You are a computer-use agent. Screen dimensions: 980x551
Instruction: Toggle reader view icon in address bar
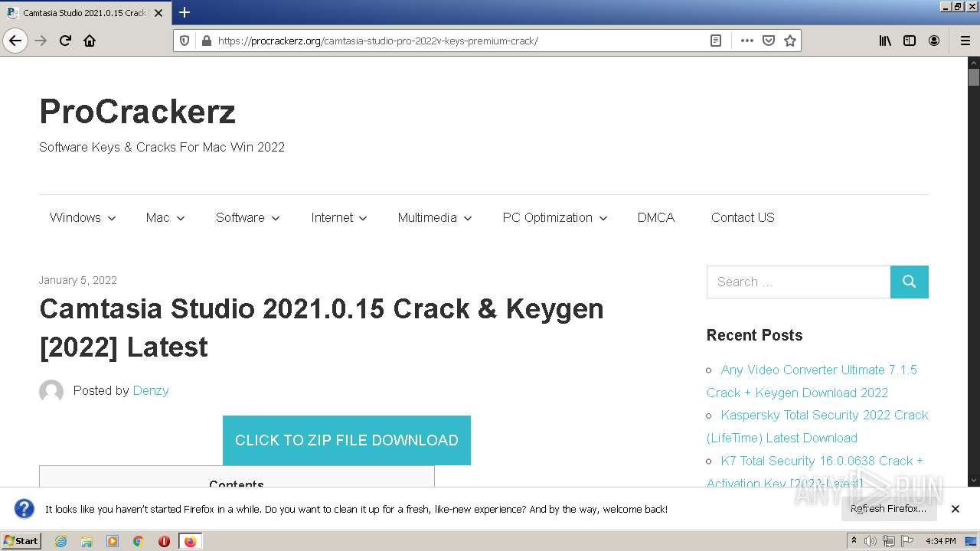click(x=716, y=41)
